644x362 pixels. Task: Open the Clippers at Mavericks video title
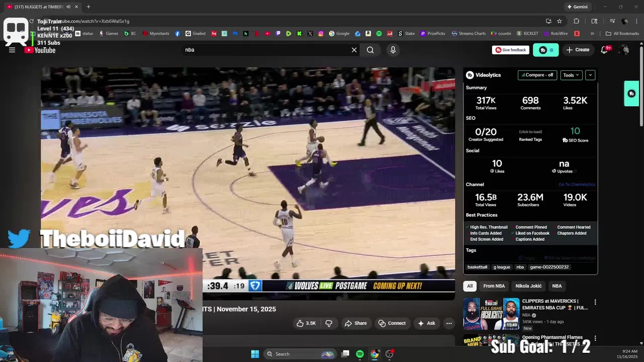click(x=554, y=304)
